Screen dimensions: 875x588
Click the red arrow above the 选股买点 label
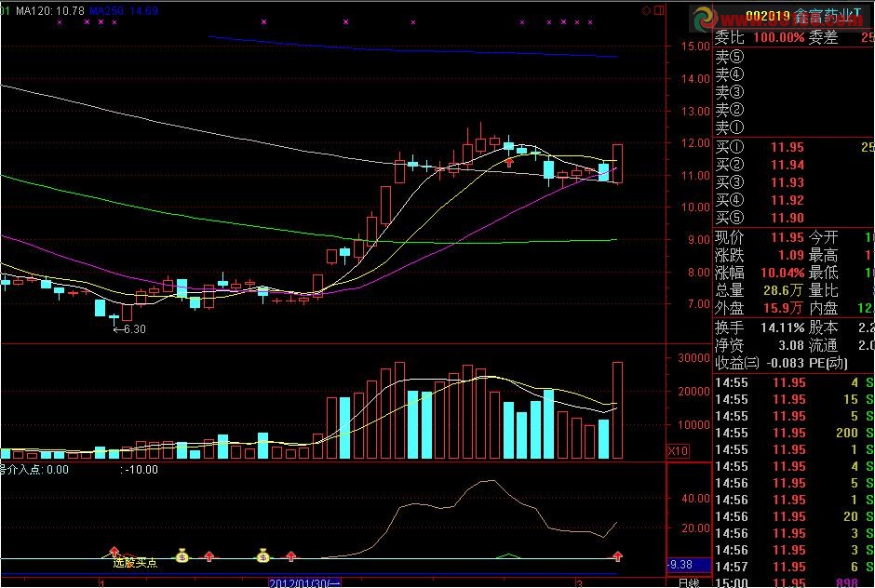click(114, 552)
